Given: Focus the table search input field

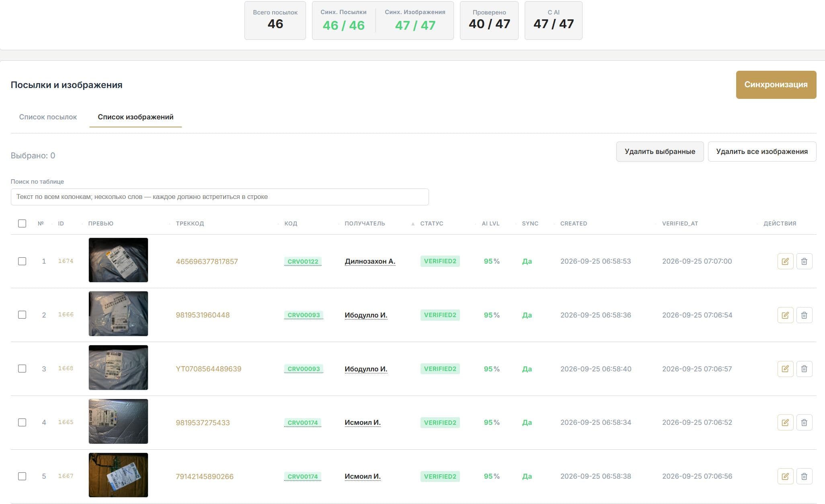Looking at the screenshot, I should 220,197.
